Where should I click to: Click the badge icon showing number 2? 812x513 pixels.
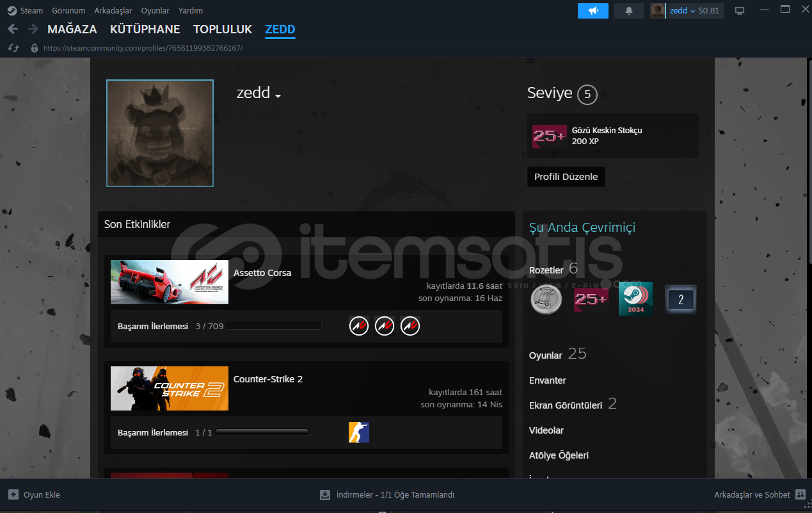click(681, 299)
